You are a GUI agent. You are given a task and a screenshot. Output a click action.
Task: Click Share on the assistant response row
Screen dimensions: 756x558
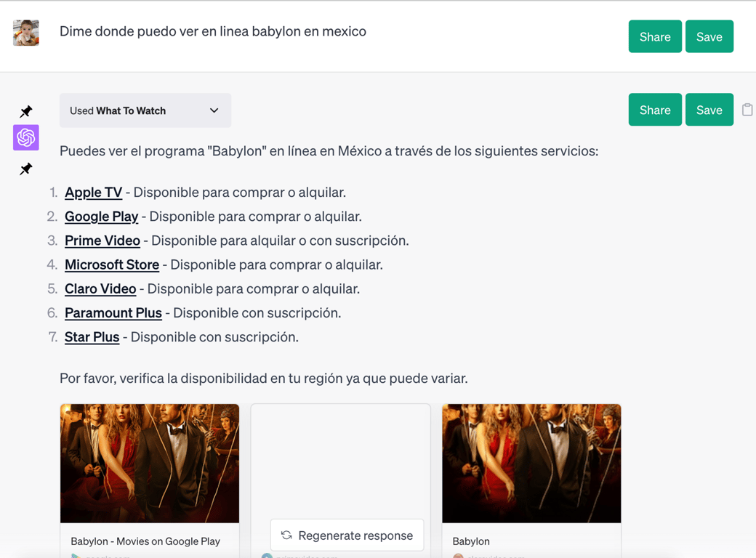point(655,110)
